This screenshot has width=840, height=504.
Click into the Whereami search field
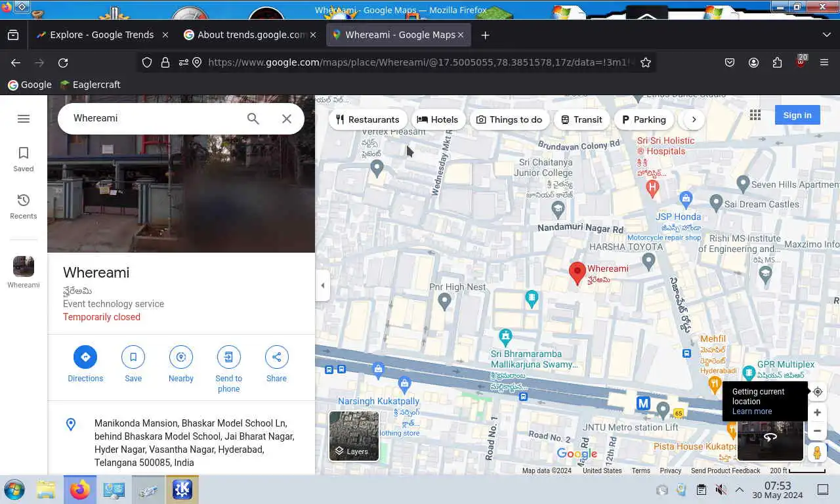(154, 118)
